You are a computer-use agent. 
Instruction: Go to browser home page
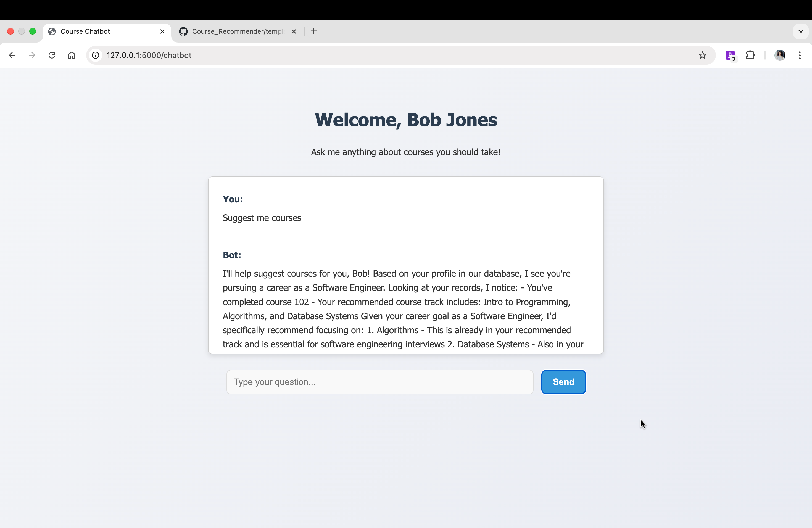coord(72,55)
